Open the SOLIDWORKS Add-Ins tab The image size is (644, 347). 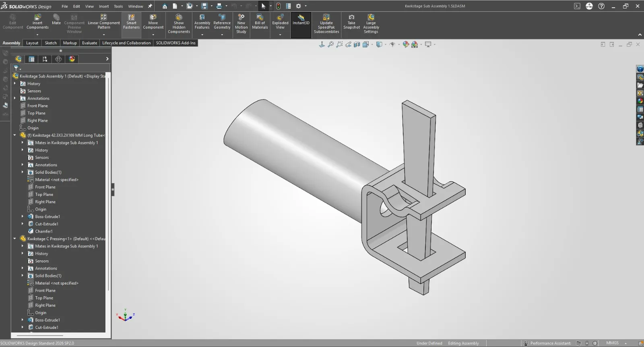175,43
